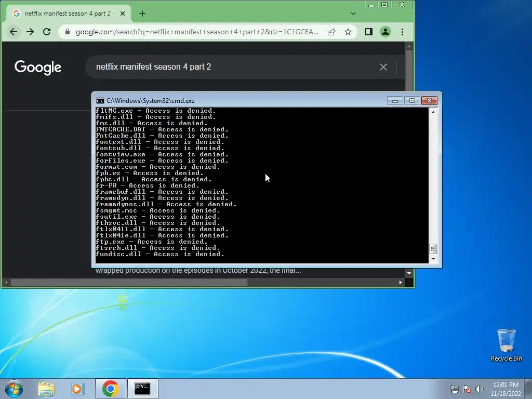Clear the Google search box
532x399 pixels.
pos(383,67)
